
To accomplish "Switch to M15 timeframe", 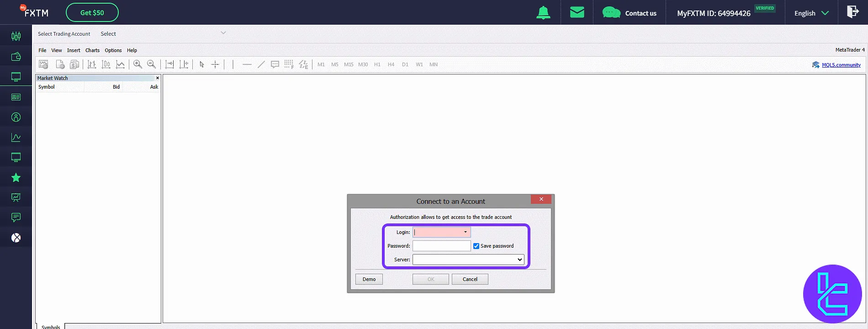I will pyautogui.click(x=349, y=64).
